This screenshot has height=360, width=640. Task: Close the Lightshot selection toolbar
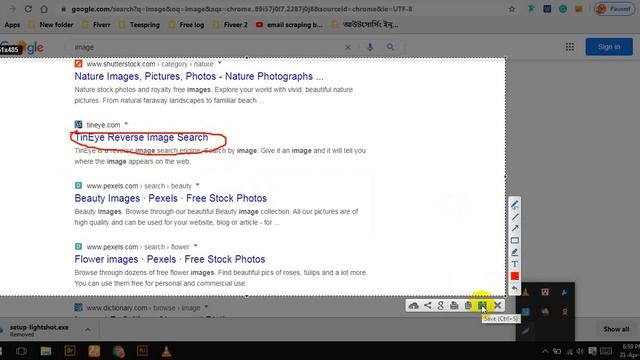tap(498, 305)
